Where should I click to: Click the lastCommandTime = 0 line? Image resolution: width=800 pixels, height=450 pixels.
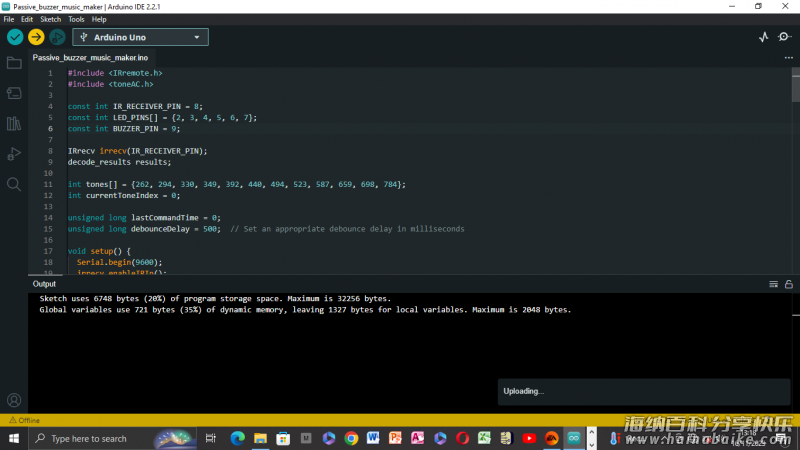(144, 218)
